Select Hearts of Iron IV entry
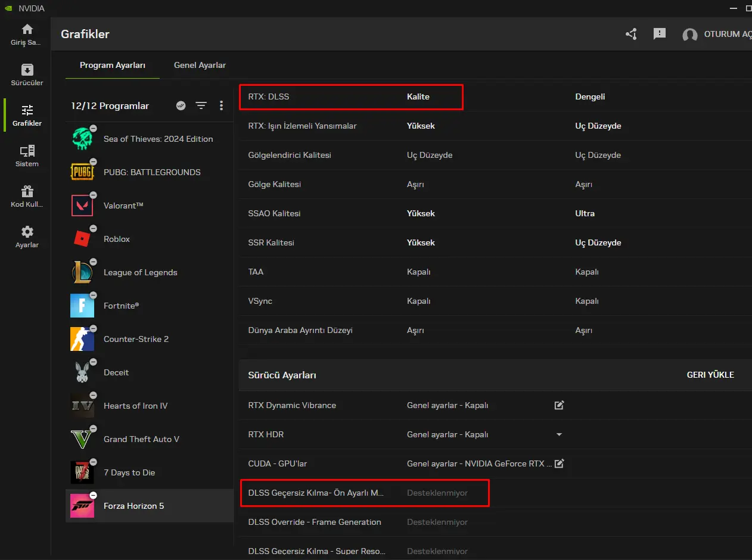Image resolution: width=752 pixels, height=560 pixels. pyautogui.click(x=150, y=406)
